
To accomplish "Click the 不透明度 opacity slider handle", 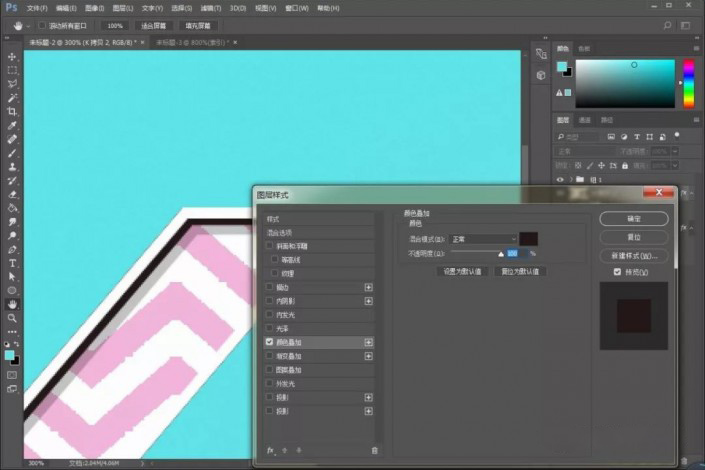I will pyautogui.click(x=501, y=254).
